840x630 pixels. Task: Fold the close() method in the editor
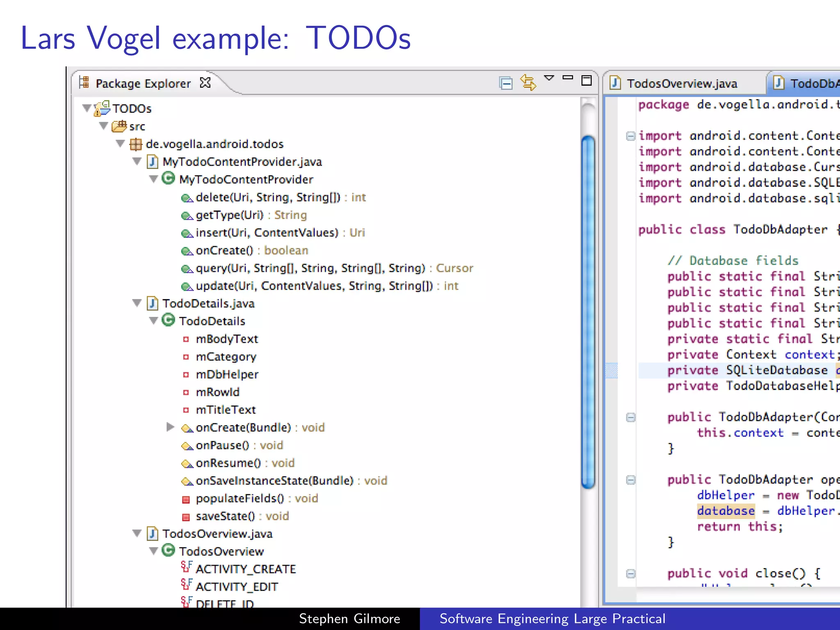tap(630, 573)
